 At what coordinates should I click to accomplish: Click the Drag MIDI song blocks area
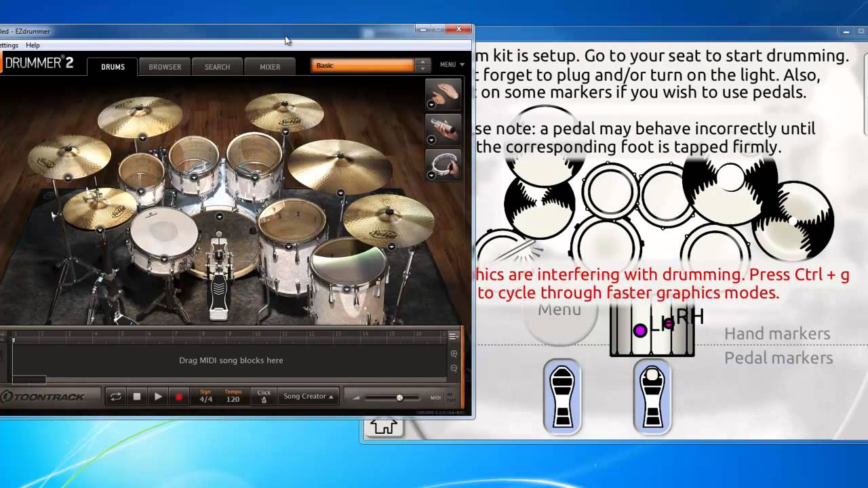point(231,360)
